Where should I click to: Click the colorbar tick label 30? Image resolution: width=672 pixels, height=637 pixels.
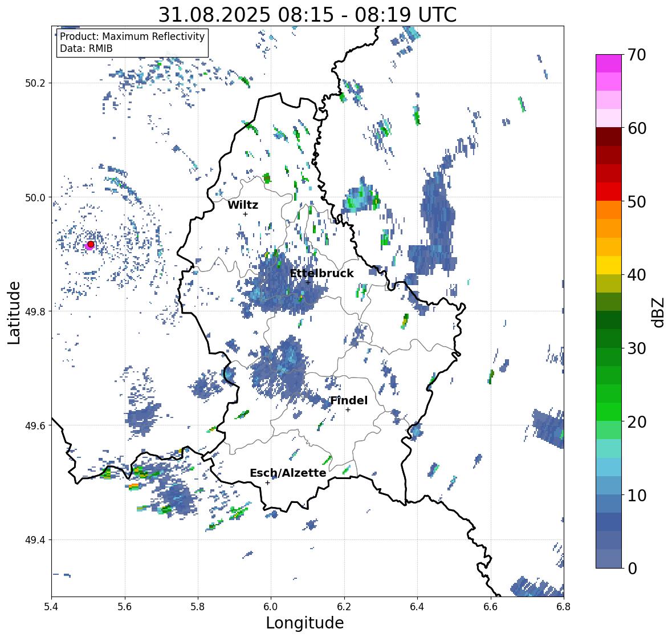tap(637, 348)
